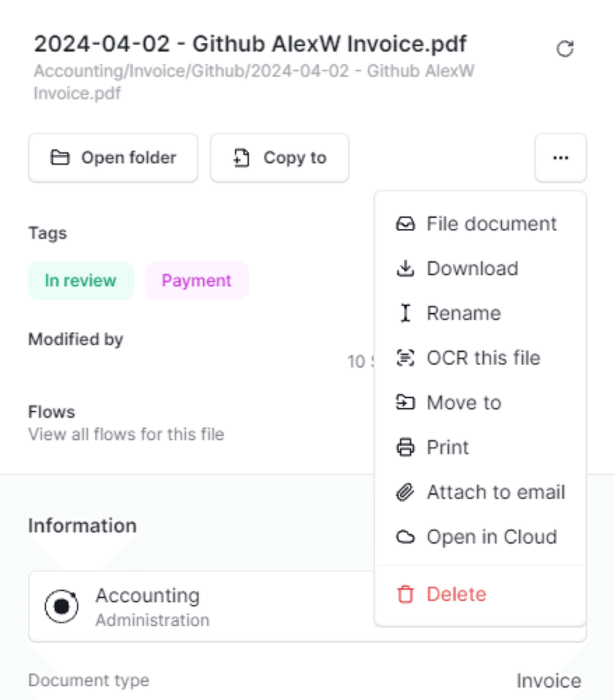Click the refresh icon beside the file name

point(565,50)
